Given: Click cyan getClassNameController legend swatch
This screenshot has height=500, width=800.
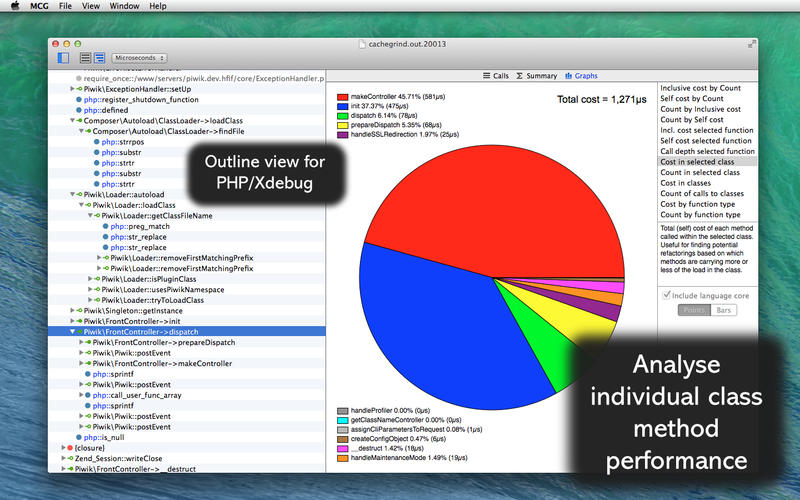Looking at the screenshot, I should coord(342,420).
